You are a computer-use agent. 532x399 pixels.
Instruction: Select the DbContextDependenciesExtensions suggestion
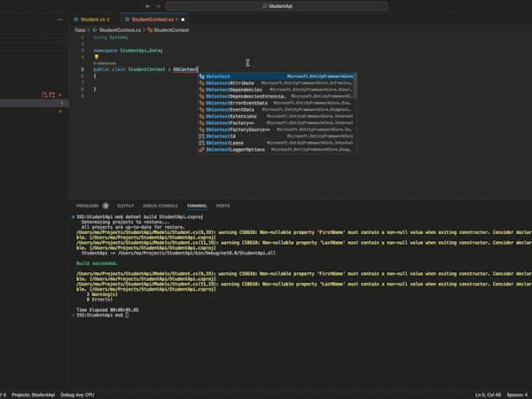click(x=277, y=97)
